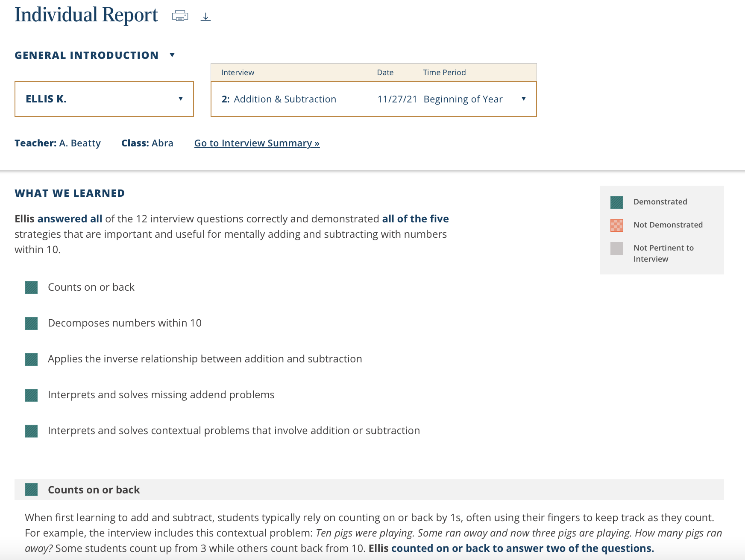Click the Individual Report title
This screenshot has width=745, height=560.
(x=86, y=14)
